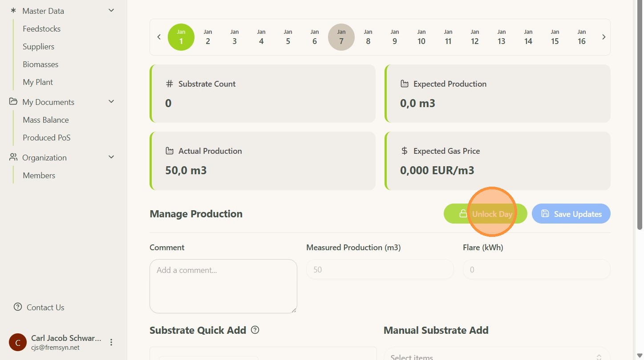This screenshot has width=644, height=360.
Task: Go to Mass Balance page
Action: 46,120
